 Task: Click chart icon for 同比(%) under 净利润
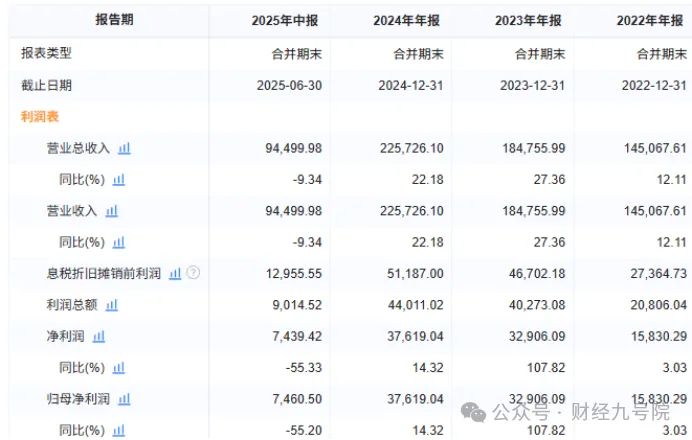click(x=118, y=368)
